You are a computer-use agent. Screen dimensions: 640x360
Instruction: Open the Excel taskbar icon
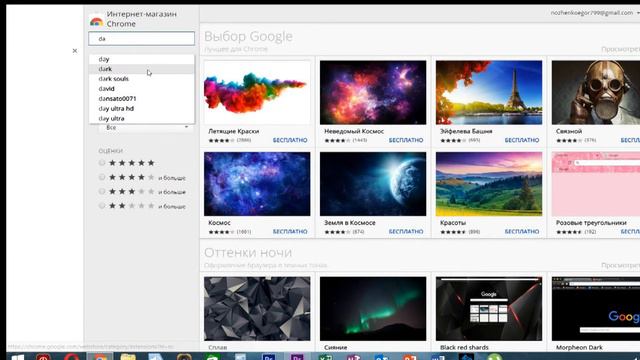[x=325, y=357]
